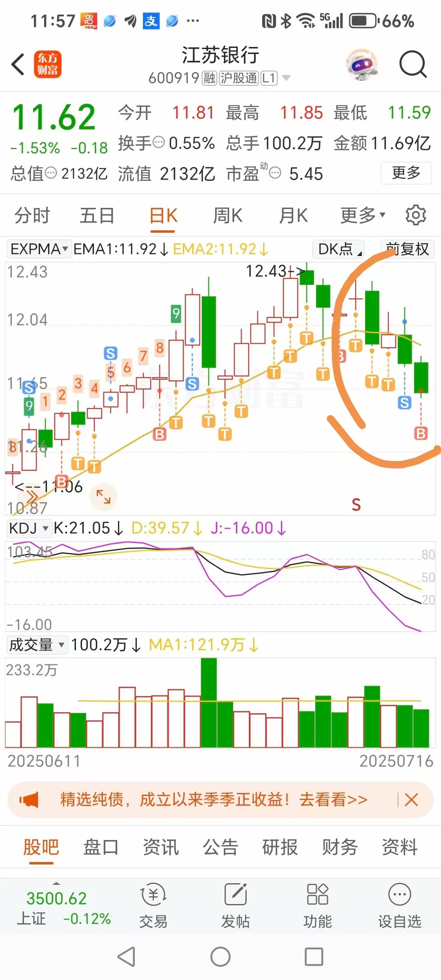Image resolution: width=441 pixels, height=980 pixels.
Task: Expand the 更多 chart period dropdown
Action: tap(363, 215)
